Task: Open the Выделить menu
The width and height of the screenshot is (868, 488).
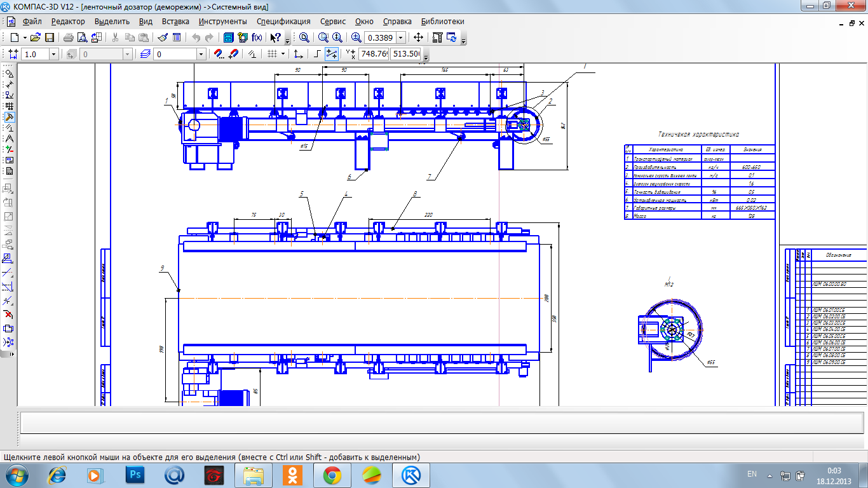Action: tap(112, 21)
